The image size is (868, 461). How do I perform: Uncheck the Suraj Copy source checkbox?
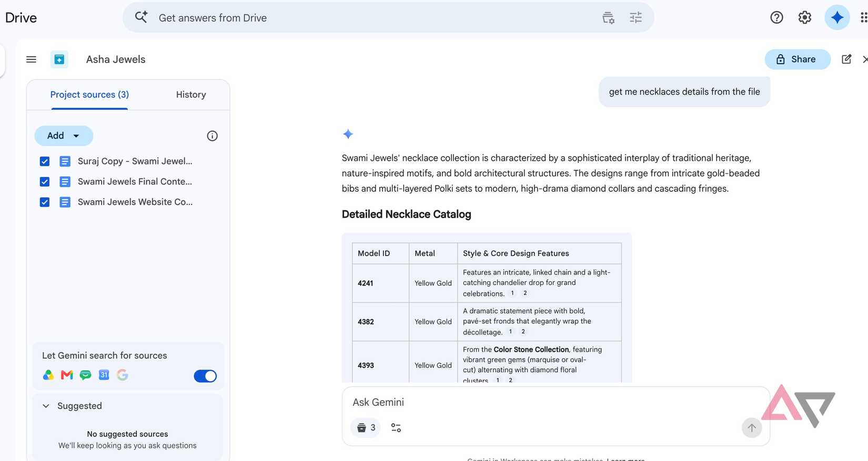[45, 161]
